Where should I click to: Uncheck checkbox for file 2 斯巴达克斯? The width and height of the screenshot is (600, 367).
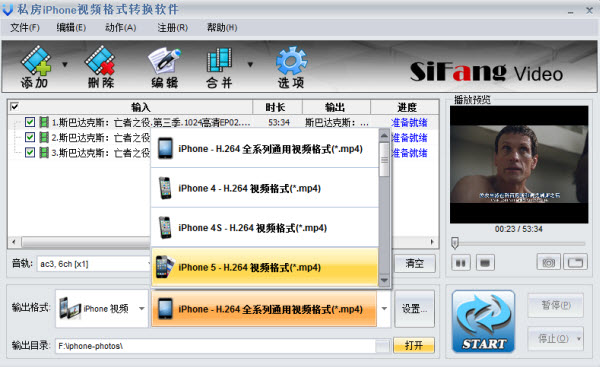29,137
